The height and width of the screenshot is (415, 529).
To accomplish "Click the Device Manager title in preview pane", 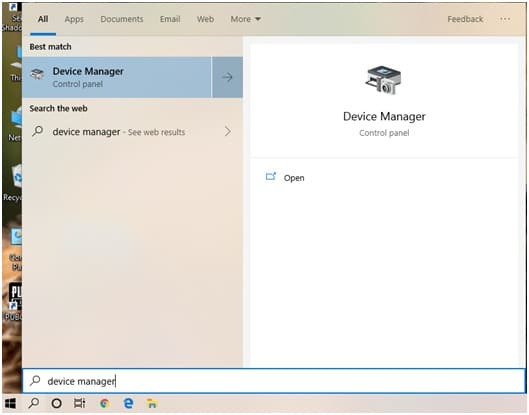I will (384, 116).
